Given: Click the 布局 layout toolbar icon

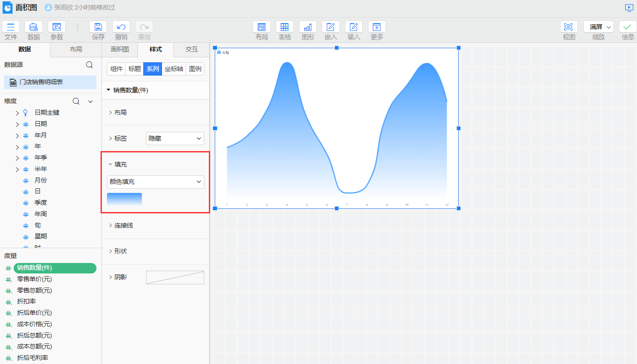Looking at the screenshot, I should point(262,27).
